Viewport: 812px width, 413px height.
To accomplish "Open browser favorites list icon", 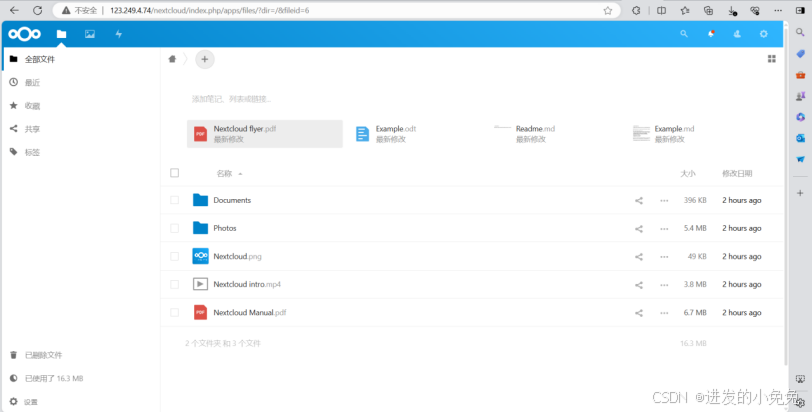I will tap(685, 10).
